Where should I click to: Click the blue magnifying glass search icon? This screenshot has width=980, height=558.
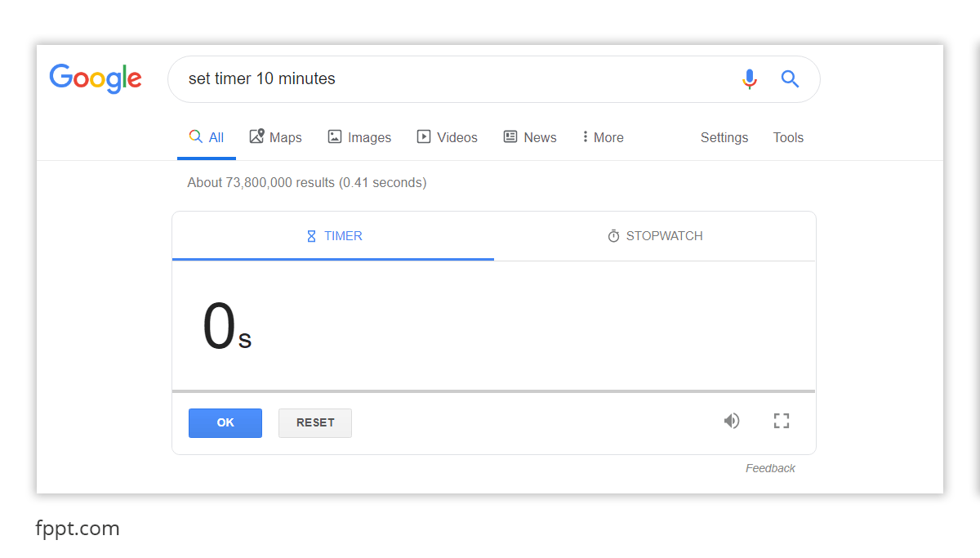(x=790, y=79)
